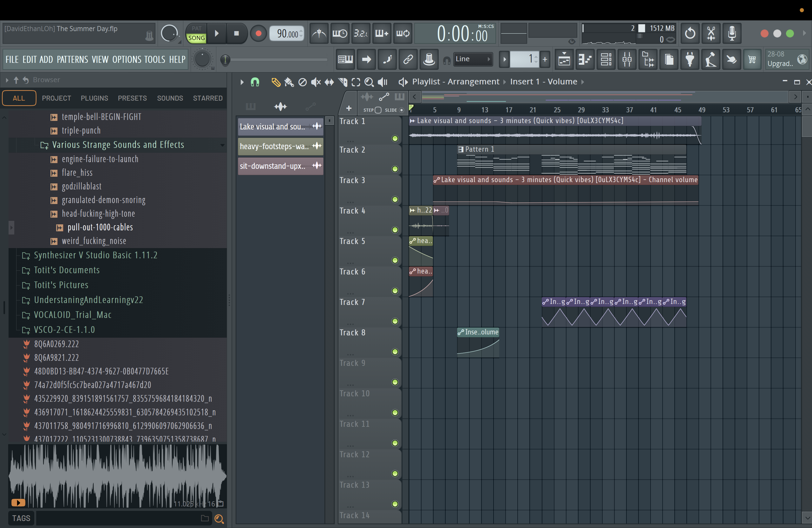The width and height of the screenshot is (812, 528).
Task: Open the Line snap dropdown
Action: (x=473, y=59)
